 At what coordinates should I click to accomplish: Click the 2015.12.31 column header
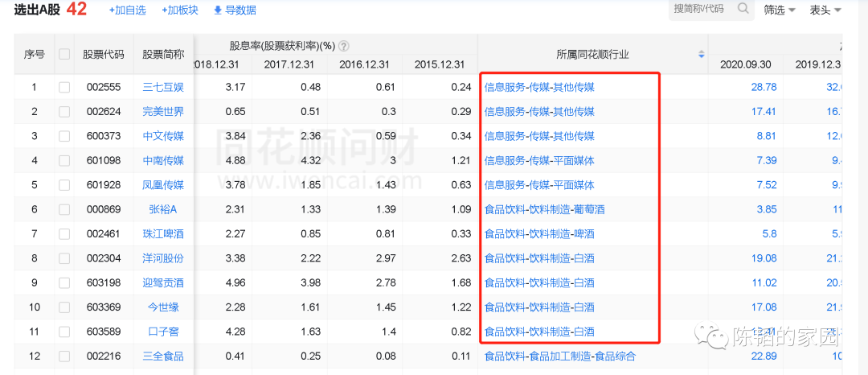click(x=439, y=64)
